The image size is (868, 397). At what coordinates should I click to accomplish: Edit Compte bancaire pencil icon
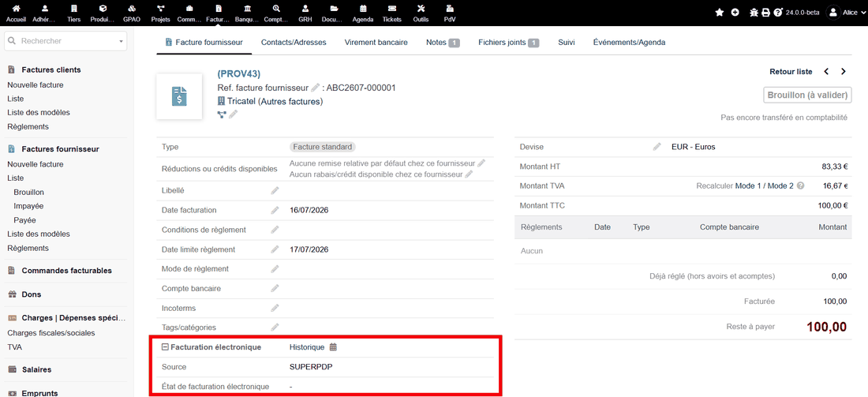[275, 288]
